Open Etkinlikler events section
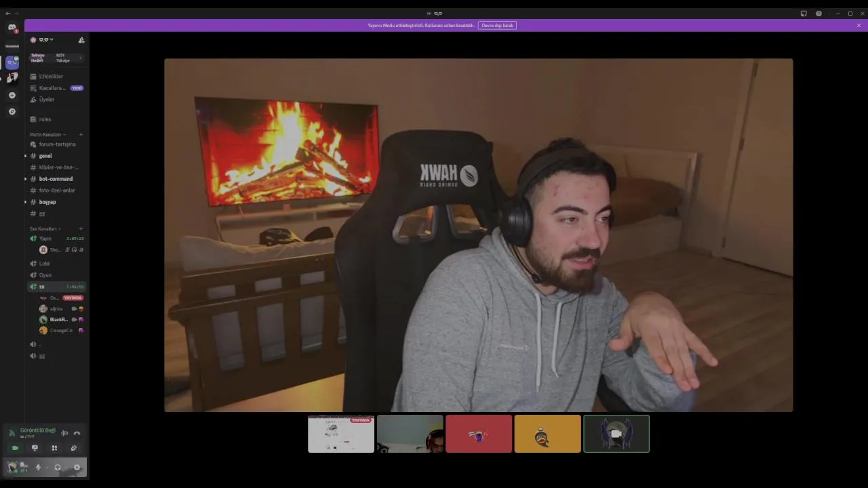The width and height of the screenshot is (868, 488). pos(56,77)
